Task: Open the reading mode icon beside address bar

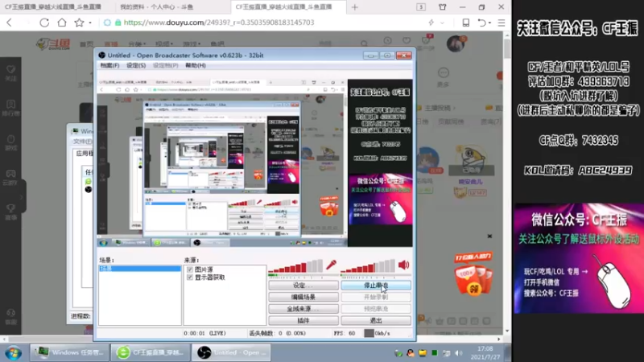Action: click(466, 23)
